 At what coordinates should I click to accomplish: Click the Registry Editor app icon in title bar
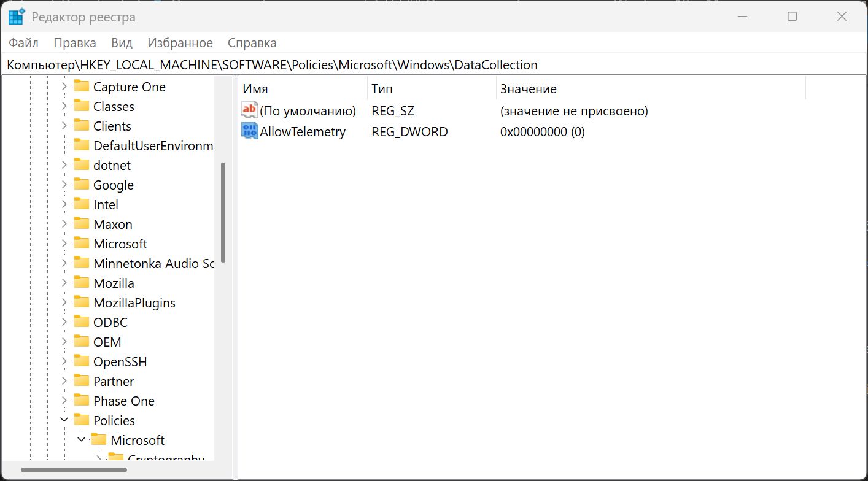(x=17, y=17)
